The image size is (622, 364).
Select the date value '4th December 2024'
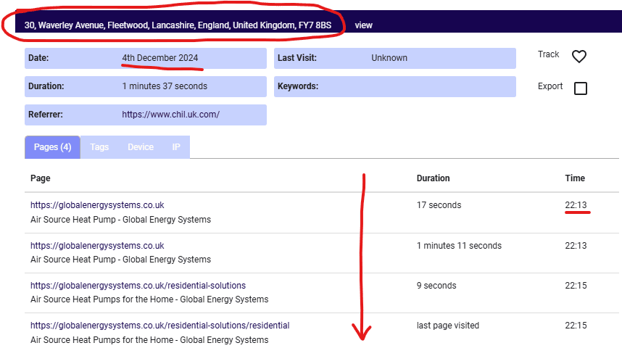click(160, 58)
